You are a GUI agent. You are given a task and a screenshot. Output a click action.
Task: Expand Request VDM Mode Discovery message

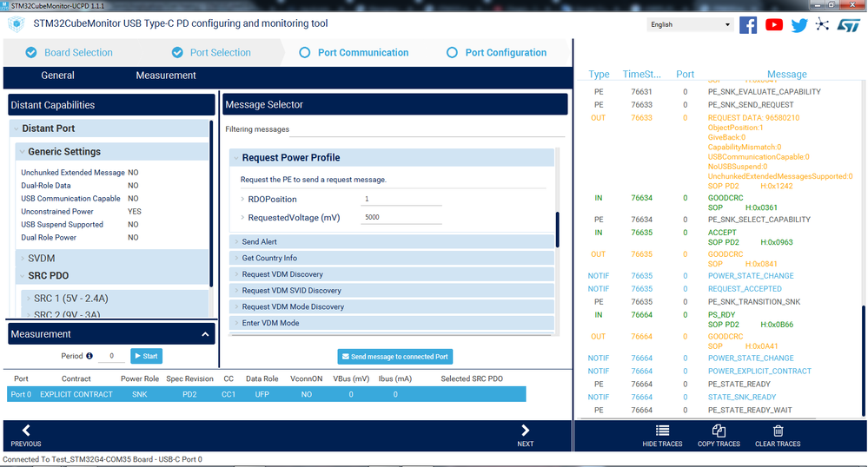click(235, 306)
